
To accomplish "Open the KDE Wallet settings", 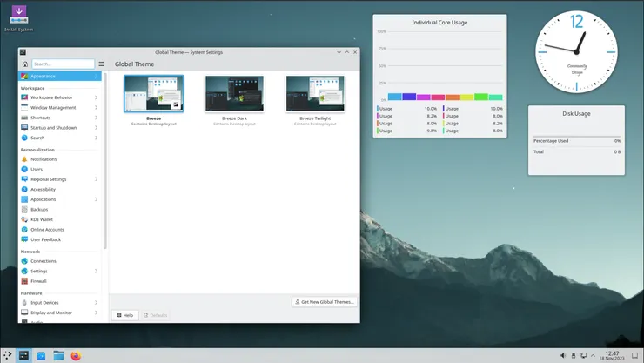I will (x=42, y=219).
